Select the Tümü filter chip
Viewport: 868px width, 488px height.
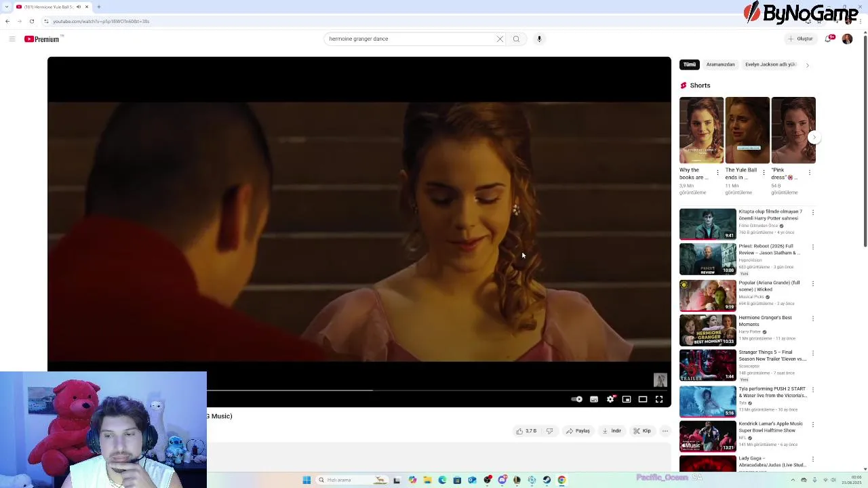[x=690, y=64]
